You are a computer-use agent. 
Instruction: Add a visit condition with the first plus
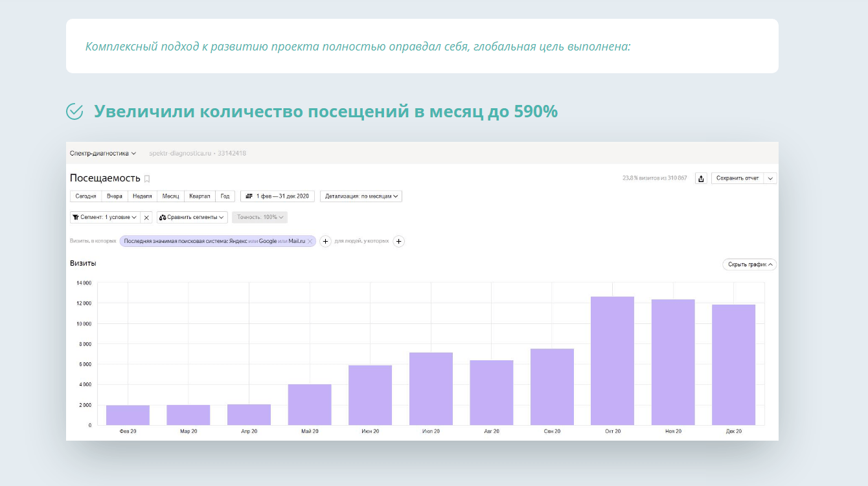tap(325, 241)
